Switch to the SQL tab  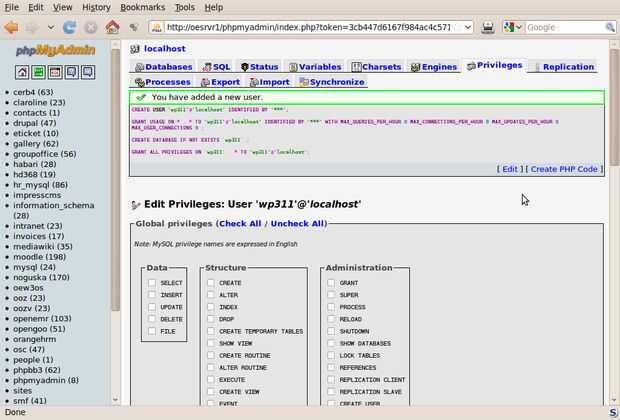click(x=216, y=67)
